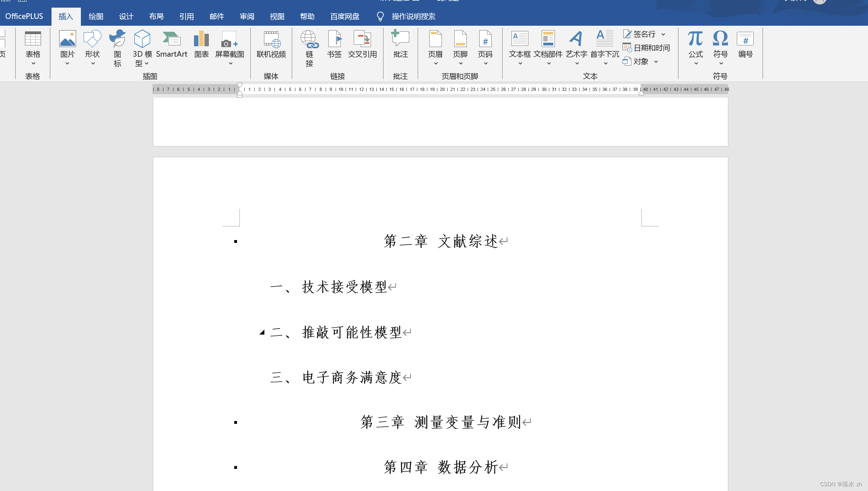This screenshot has width=868, height=491.
Task: Click the 交叉引用 cross-reference icon
Action: [362, 39]
